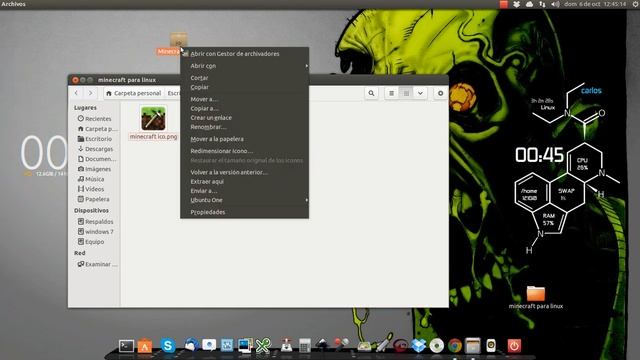This screenshot has width=640, height=360.
Task: Open Ubuntu Software Center in dock
Action: tap(145, 346)
